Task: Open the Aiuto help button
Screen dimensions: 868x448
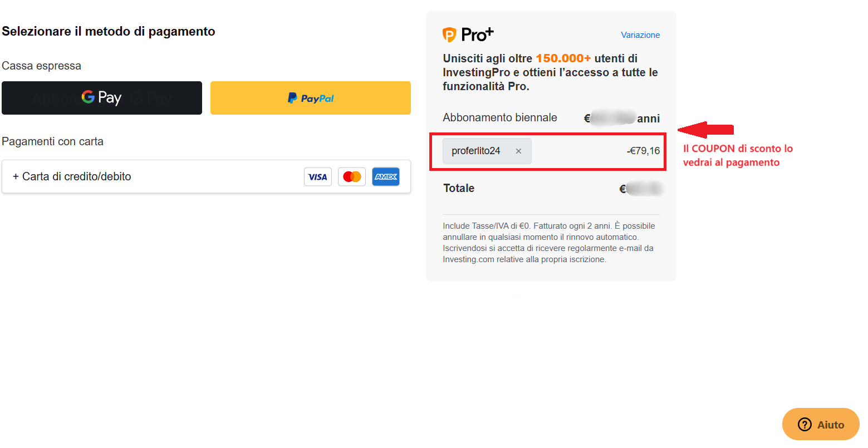Action: tap(821, 424)
